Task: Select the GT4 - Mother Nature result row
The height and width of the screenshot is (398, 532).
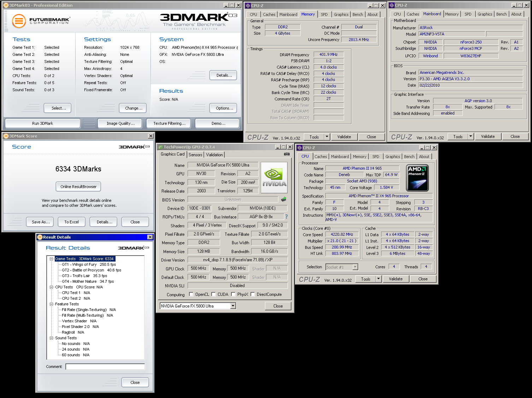Action: pos(88,281)
